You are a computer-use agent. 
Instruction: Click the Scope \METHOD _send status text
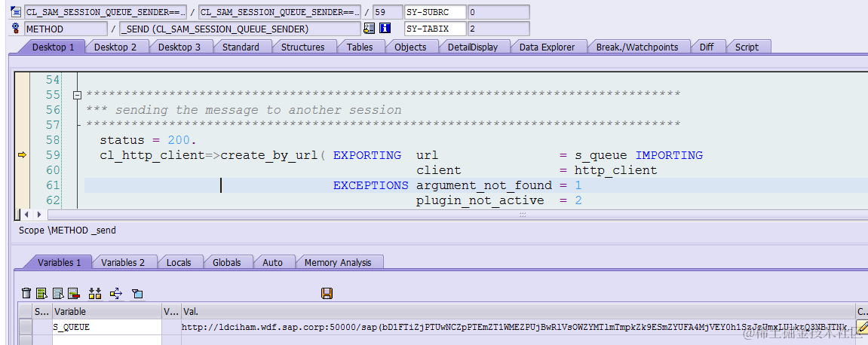(68, 230)
